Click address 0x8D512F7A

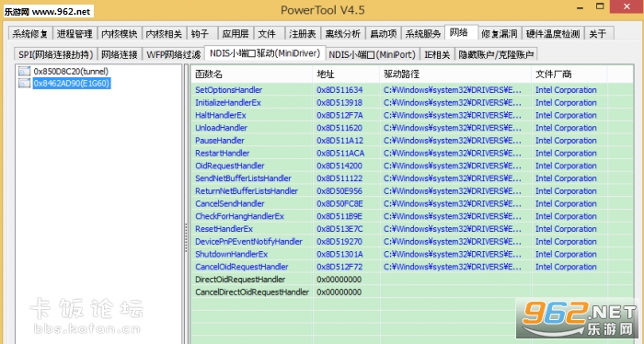(339, 115)
